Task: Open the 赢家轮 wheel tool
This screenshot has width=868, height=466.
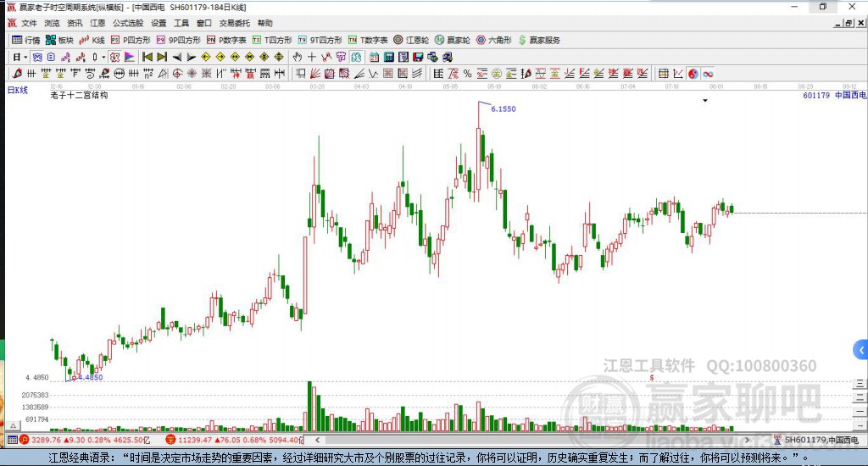Action: [x=453, y=40]
